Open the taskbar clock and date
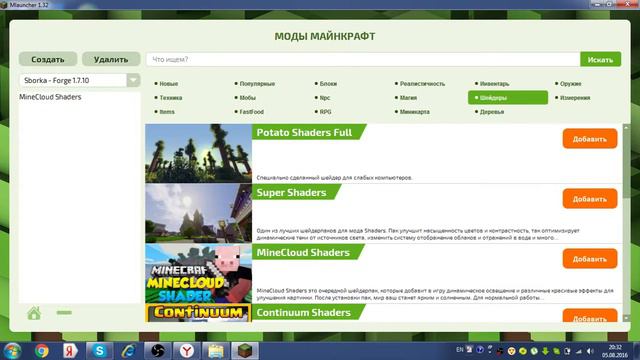The height and width of the screenshot is (360, 640). (615, 351)
